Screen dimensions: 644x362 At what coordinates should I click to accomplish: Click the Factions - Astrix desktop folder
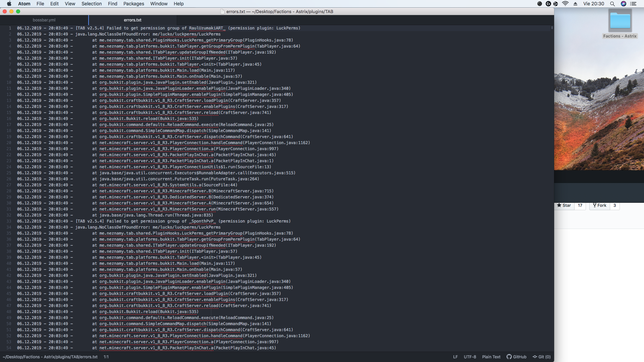pyautogui.click(x=620, y=23)
